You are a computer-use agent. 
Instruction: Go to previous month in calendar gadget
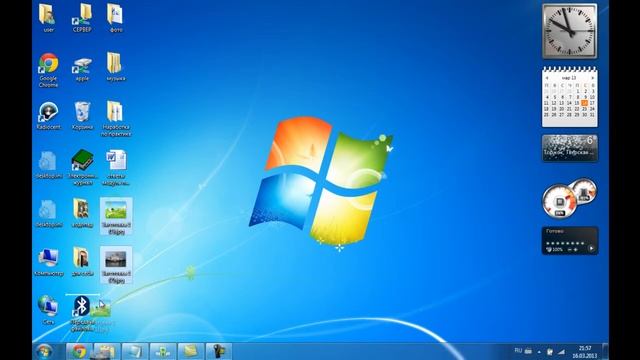[x=547, y=78]
